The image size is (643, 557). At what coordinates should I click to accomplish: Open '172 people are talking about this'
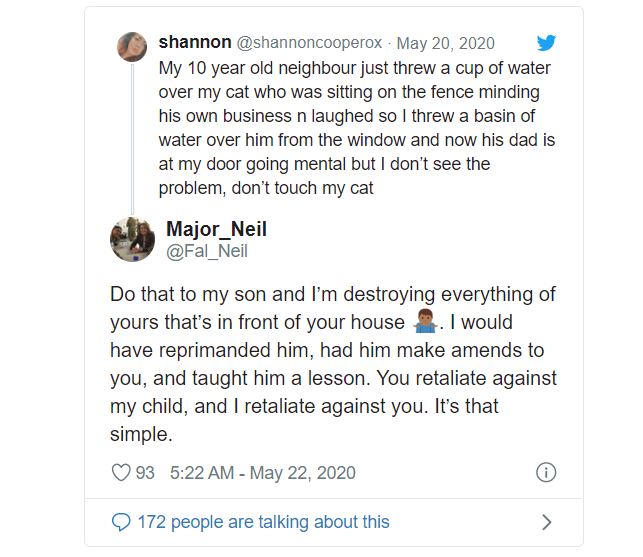coord(263,521)
